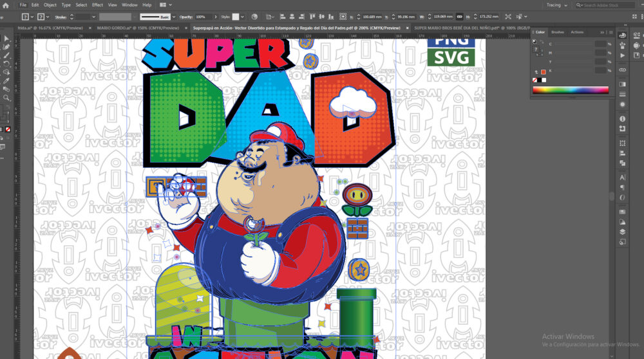Viewport: 644px width, 359px height.
Task: Open the File menu
Action: tap(23, 5)
